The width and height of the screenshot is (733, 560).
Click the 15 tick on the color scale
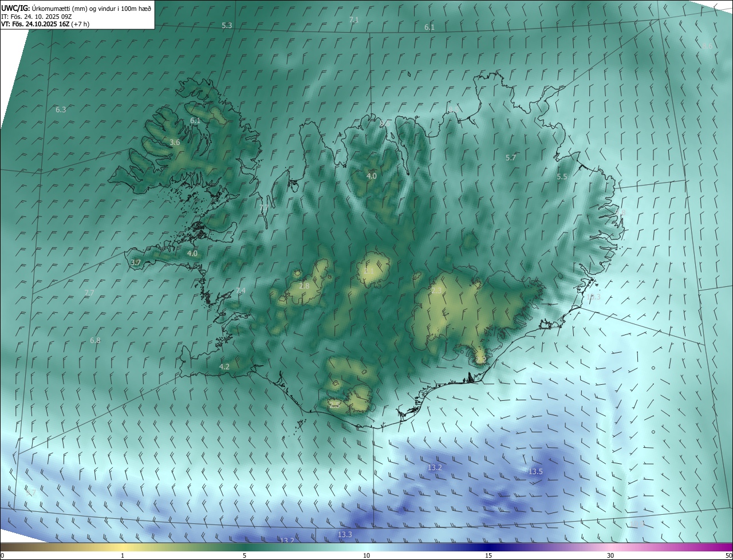(x=488, y=555)
